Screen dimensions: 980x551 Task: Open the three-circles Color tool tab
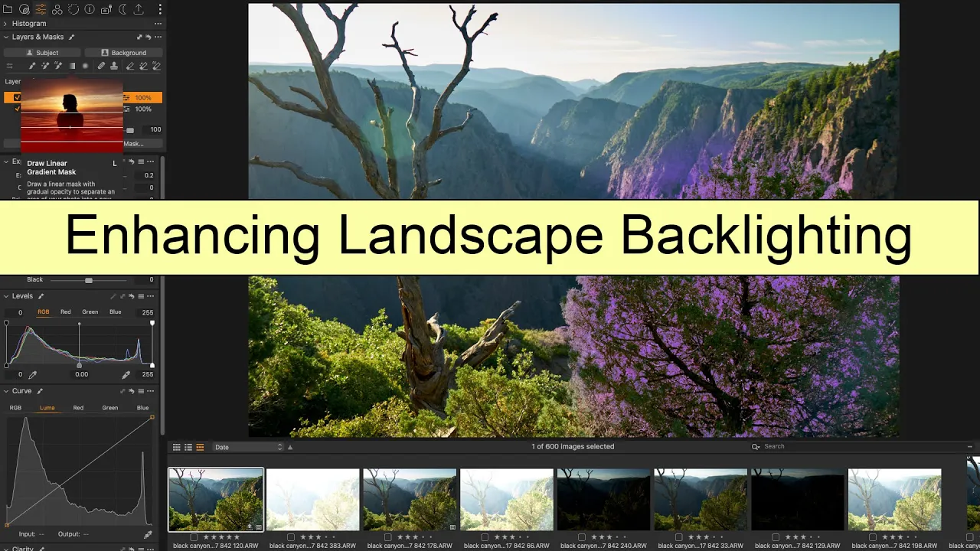[x=57, y=9]
